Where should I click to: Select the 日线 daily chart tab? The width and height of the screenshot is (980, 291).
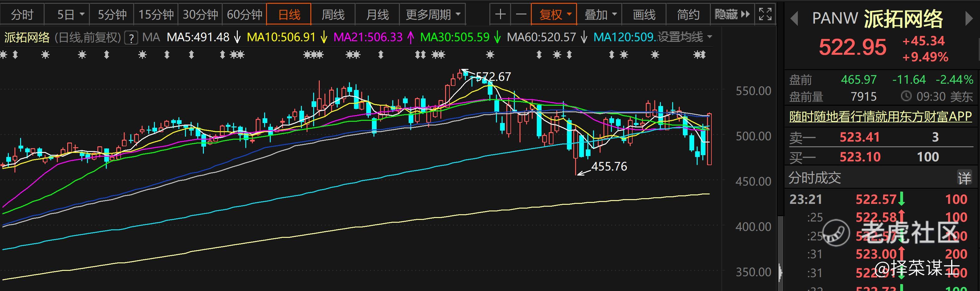click(289, 14)
